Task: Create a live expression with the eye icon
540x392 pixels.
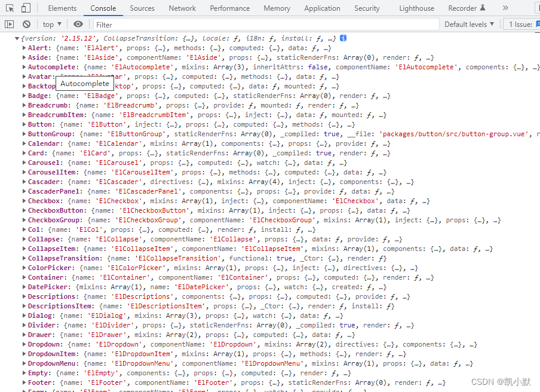Action: (x=78, y=24)
